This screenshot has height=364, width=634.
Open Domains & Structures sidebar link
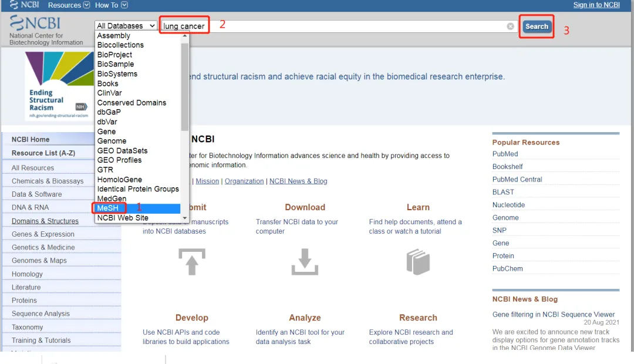(x=45, y=221)
